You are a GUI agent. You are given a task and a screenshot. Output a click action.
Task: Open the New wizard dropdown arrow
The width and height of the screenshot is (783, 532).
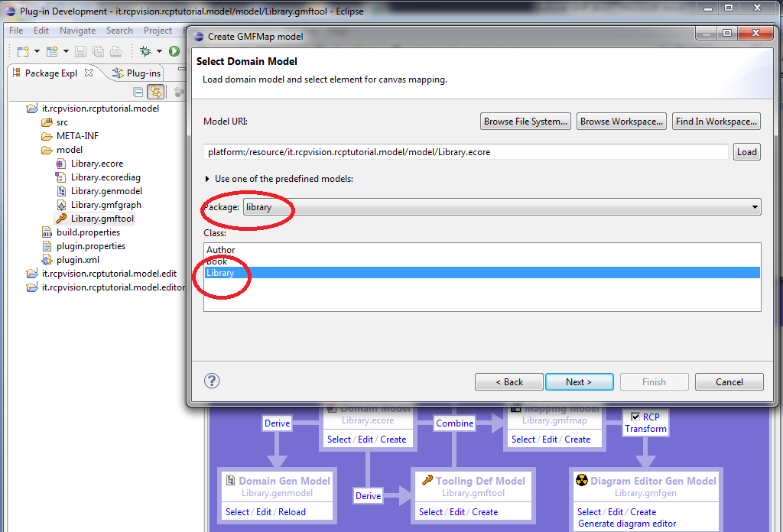(x=37, y=51)
